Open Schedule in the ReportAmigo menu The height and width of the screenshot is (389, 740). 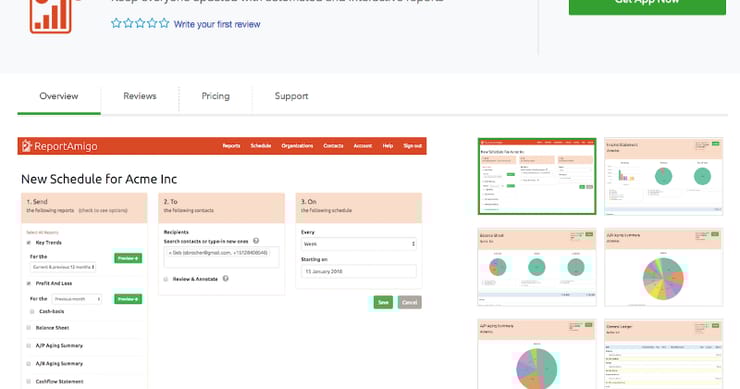261,146
